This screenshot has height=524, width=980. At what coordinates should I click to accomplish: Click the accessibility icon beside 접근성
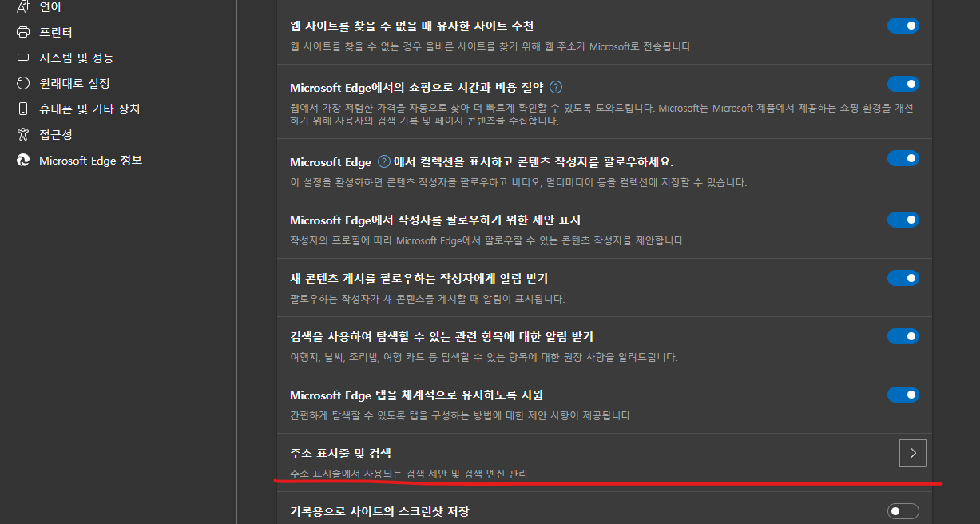23,134
